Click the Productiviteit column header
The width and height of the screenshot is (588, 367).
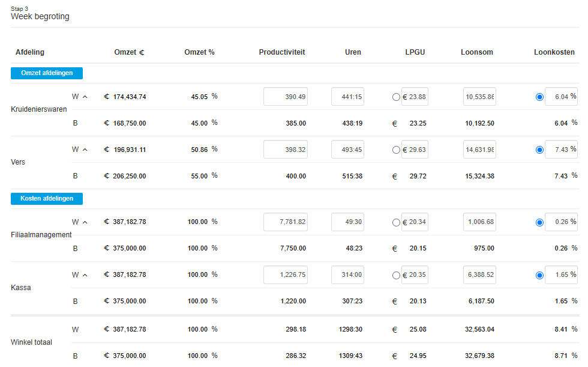[282, 52]
